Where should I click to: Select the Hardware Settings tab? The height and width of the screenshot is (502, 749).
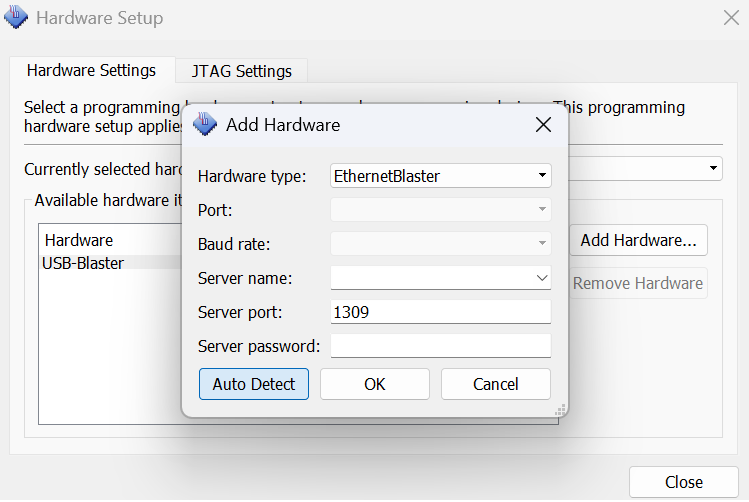(x=91, y=70)
